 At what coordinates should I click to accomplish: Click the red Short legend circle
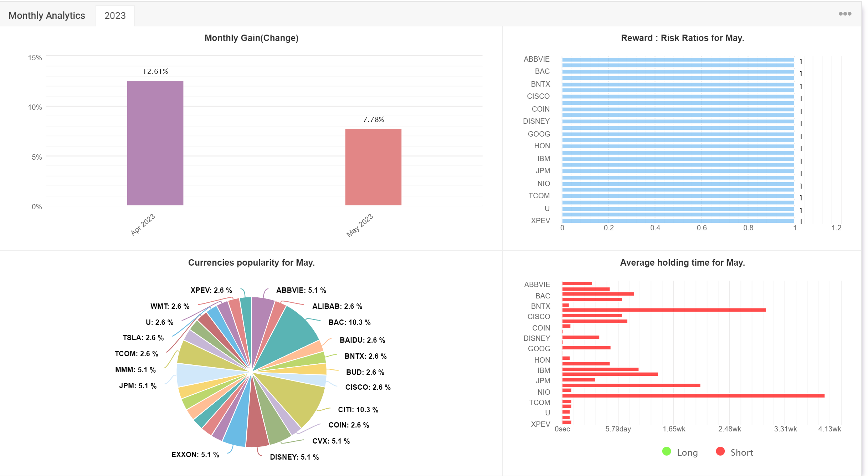720,451
